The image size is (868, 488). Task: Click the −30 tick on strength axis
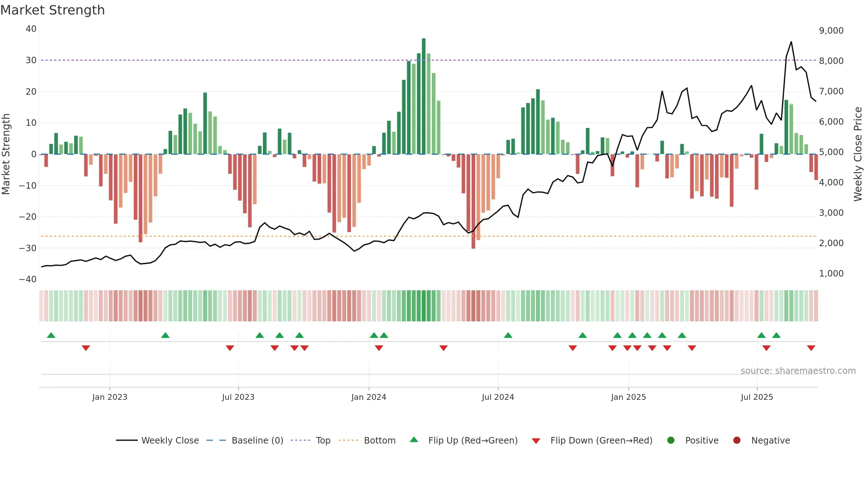pos(28,248)
